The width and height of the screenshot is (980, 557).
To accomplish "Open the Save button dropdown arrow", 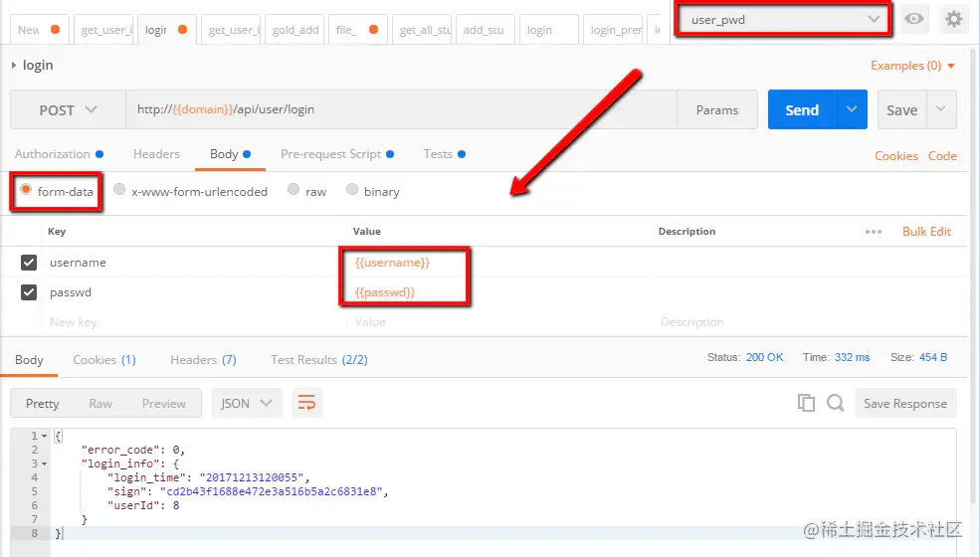I will [x=941, y=109].
